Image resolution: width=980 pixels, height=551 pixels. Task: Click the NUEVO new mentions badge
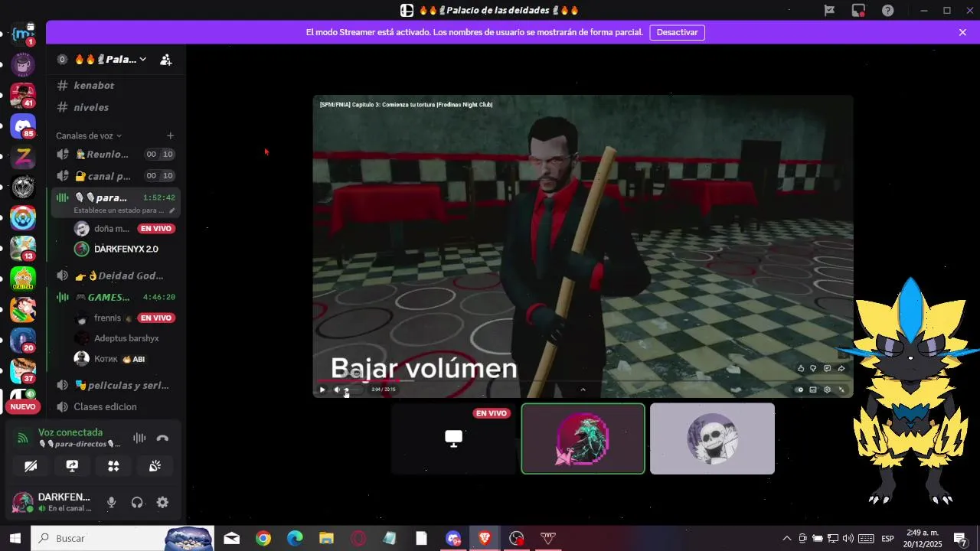[x=23, y=406]
